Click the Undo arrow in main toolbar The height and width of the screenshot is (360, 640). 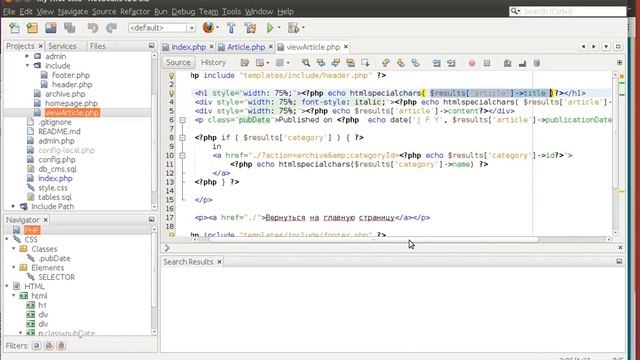point(93,28)
